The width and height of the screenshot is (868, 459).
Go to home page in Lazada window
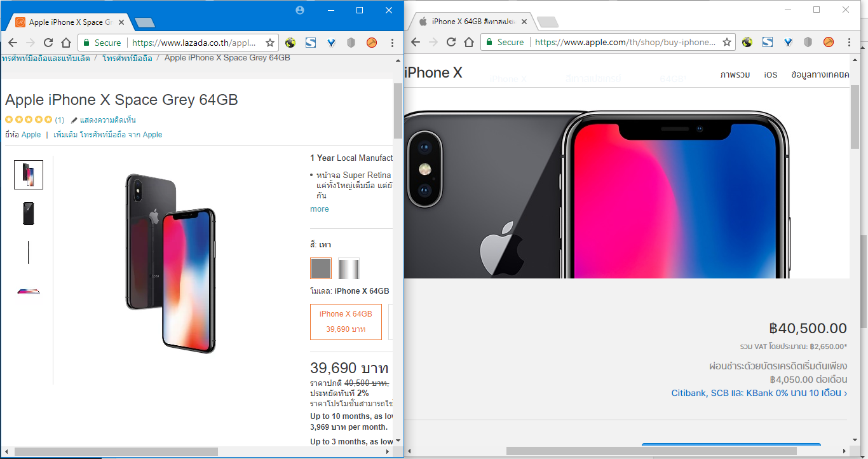click(66, 43)
